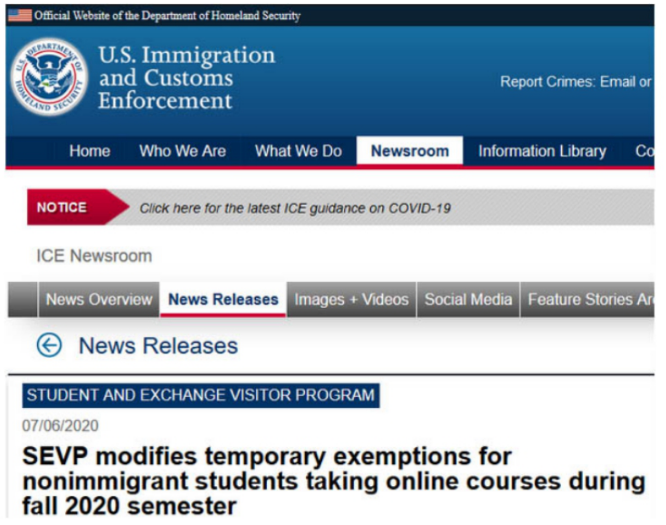Screen dimensions: 666x525
Task: Switch to the News Overview tab
Action: pyautogui.click(x=99, y=299)
